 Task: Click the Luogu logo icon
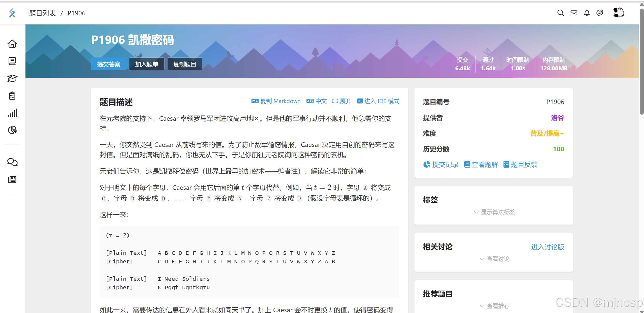pos(12,13)
